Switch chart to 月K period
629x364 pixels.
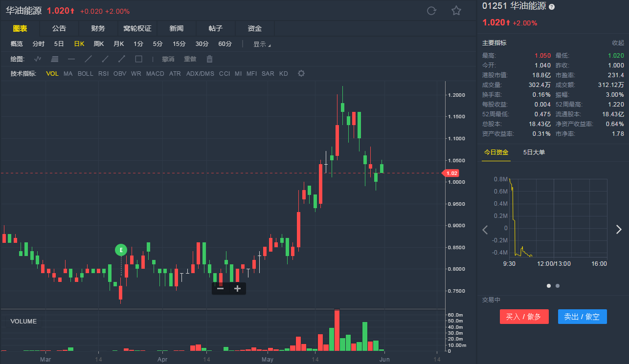119,44
